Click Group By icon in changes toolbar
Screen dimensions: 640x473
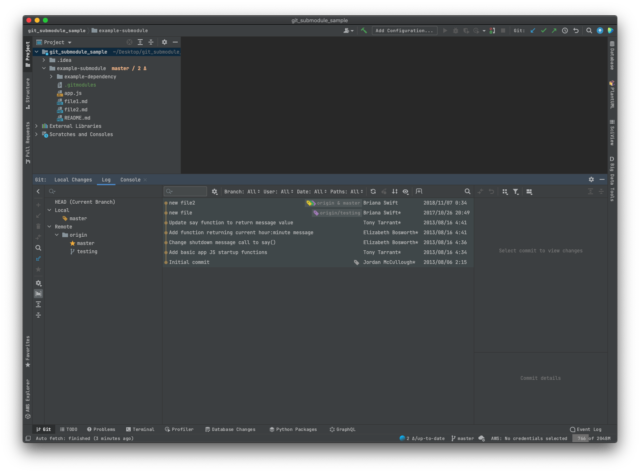point(505,192)
